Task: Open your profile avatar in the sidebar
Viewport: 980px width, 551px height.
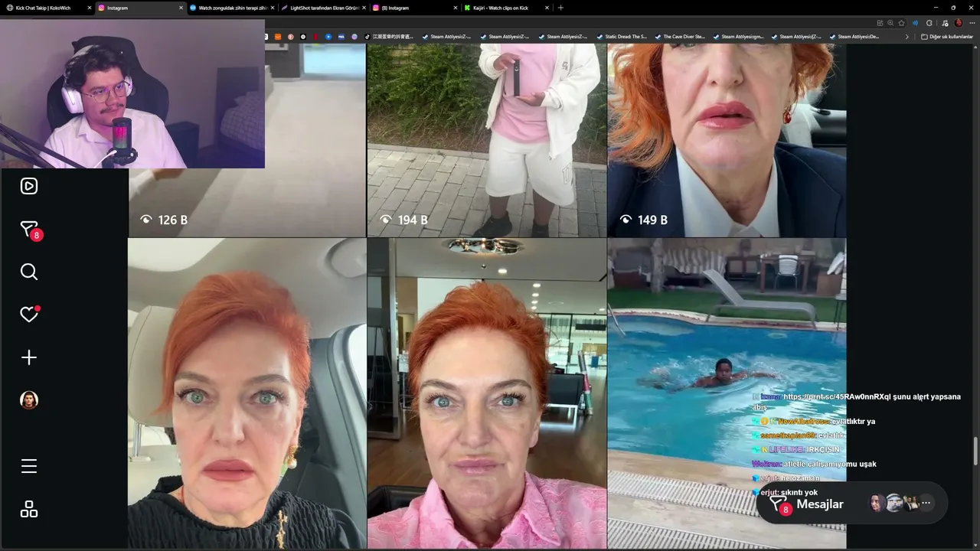Action: 29,400
